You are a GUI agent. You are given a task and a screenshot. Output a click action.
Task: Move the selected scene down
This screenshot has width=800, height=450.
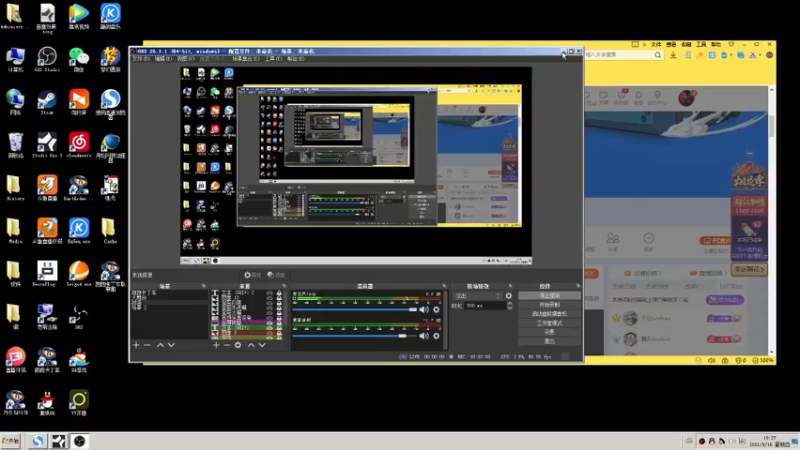tap(171, 345)
